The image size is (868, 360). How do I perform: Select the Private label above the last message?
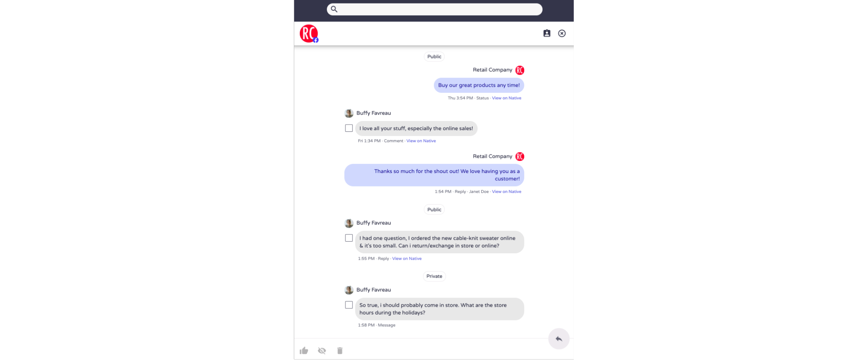pyautogui.click(x=434, y=276)
